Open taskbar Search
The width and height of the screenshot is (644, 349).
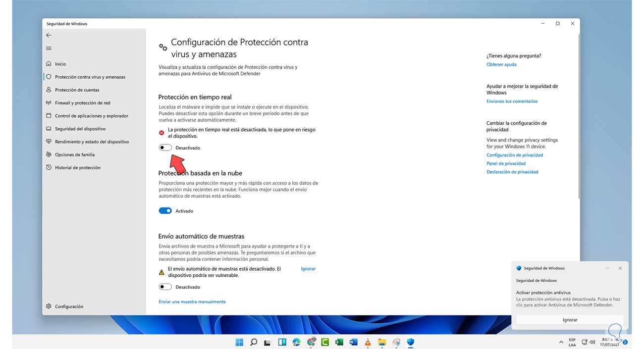(254, 342)
